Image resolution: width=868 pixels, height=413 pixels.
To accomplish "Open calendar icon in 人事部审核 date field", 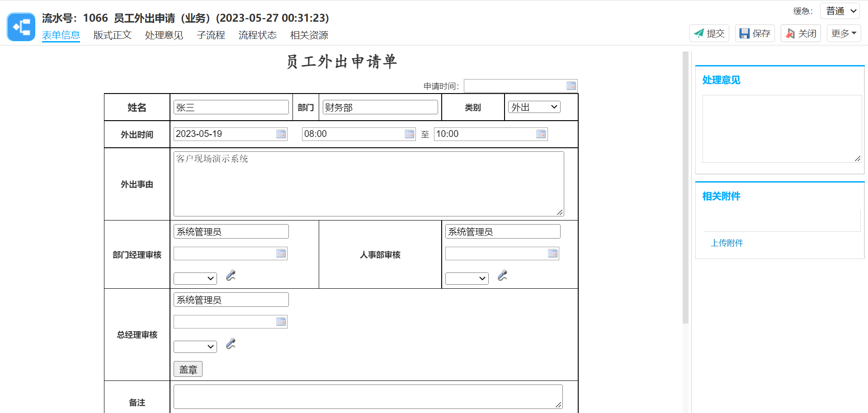I will [553, 253].
